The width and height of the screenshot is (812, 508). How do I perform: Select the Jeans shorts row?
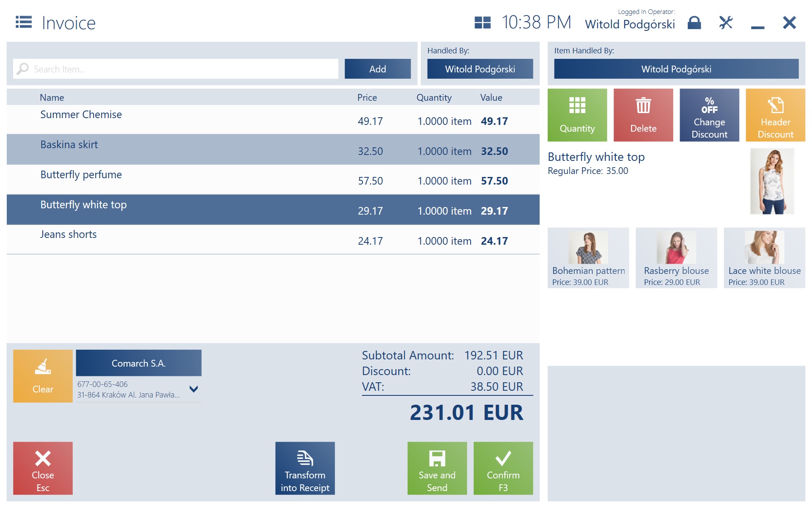273,240
